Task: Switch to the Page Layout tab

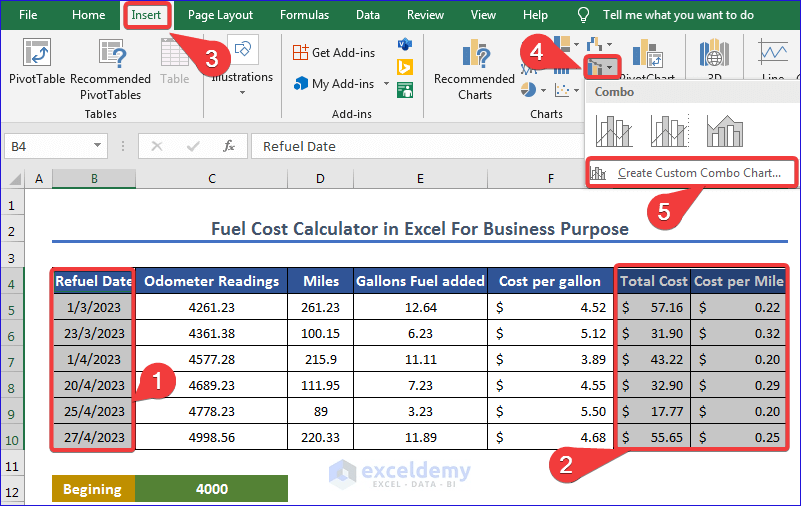Action: (x=220, y=15)
